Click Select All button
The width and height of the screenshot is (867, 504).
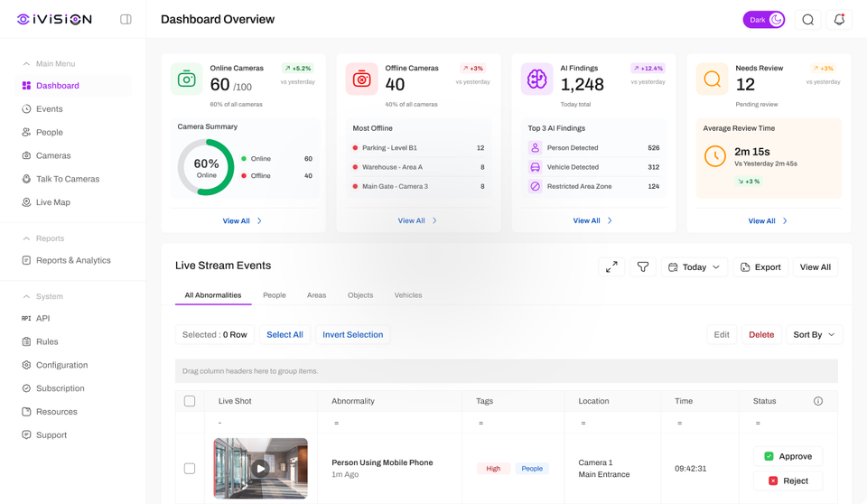[284, 335]
